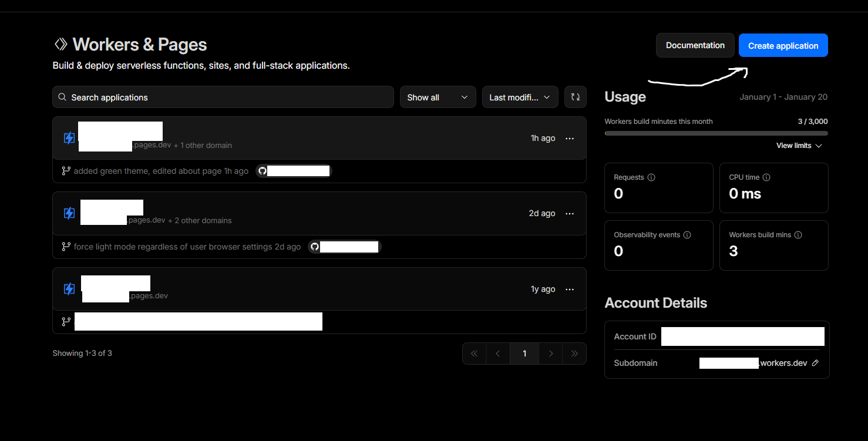Image resolution: width=868 pixels, height=441 pixels.
Task: Open GitHub badge on green theme commit
Action: tap(294, 171)
